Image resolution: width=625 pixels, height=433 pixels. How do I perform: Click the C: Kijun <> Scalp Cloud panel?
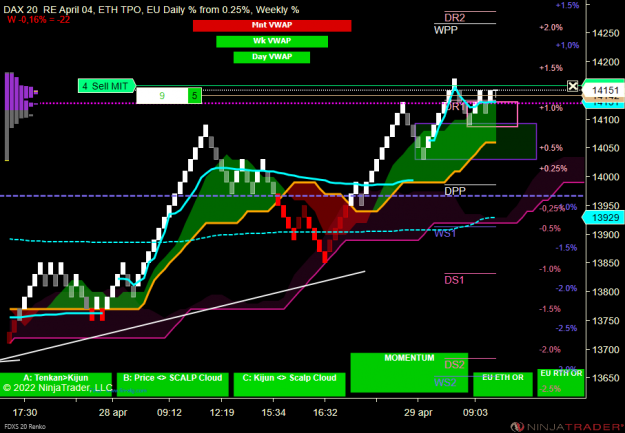289,384
